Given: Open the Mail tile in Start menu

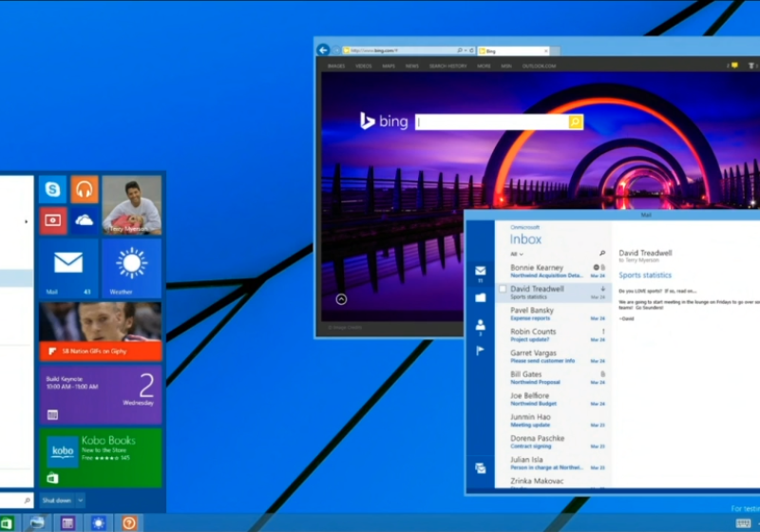Looking at the screenshot, I should point(68,268).
